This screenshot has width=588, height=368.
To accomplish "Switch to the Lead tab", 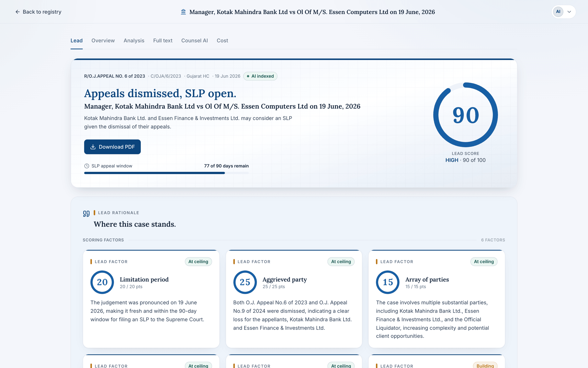I will tap(76, 41).
